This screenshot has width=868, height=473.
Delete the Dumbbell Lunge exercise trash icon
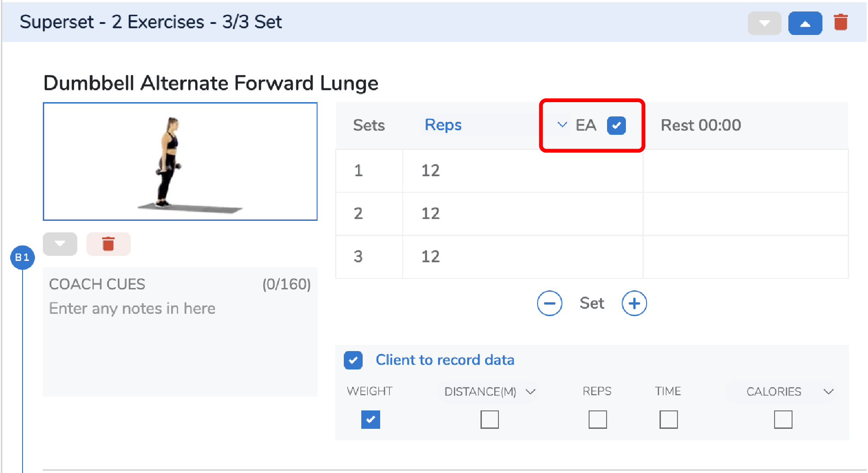pos(108,244)
